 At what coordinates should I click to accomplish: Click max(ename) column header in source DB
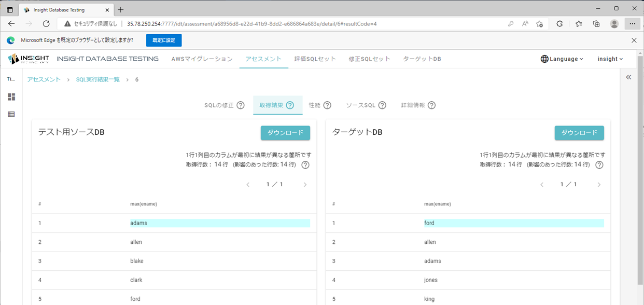(x=144, y=204)
